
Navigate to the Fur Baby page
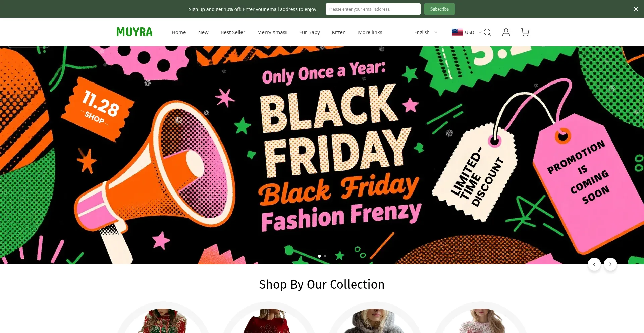click(309, 32)
